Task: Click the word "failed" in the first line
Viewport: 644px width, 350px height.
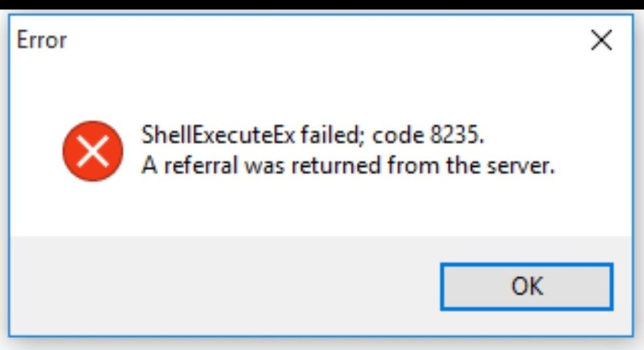Action: point(332,135)
